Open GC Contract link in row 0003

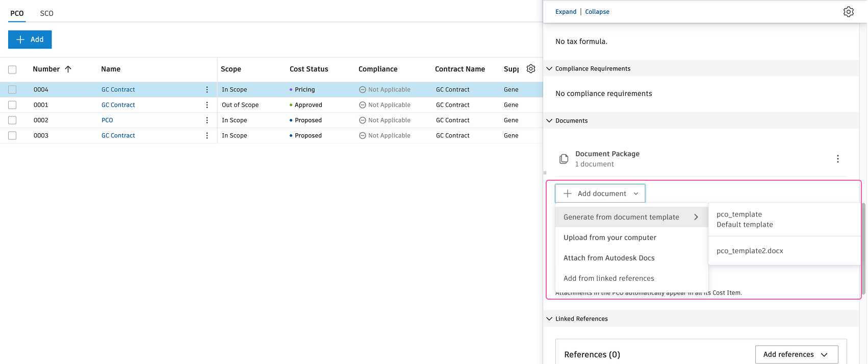pyautogui.click(x=118, y=135)
